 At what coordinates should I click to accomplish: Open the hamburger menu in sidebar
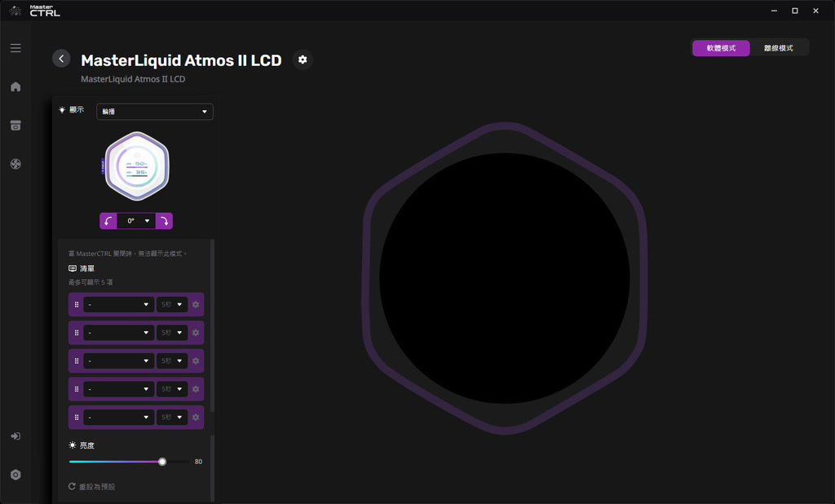coord(15,48)
